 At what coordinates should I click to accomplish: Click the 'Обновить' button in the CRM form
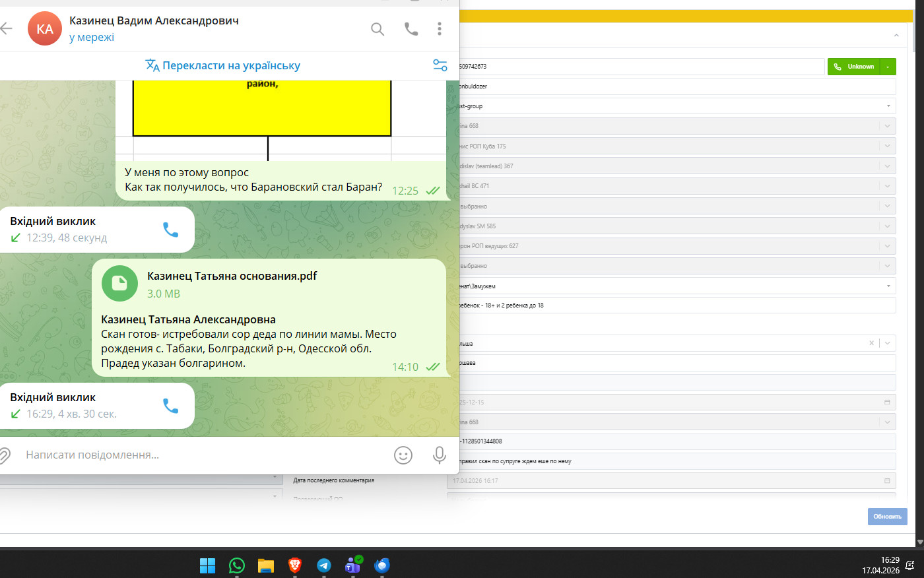(888, 517)
